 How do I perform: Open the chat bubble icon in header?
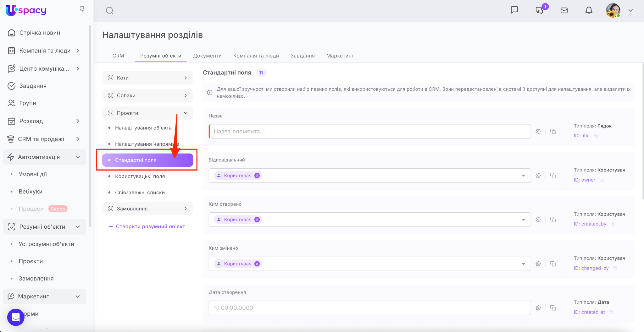pyautogui.click(x=514, y=10)
